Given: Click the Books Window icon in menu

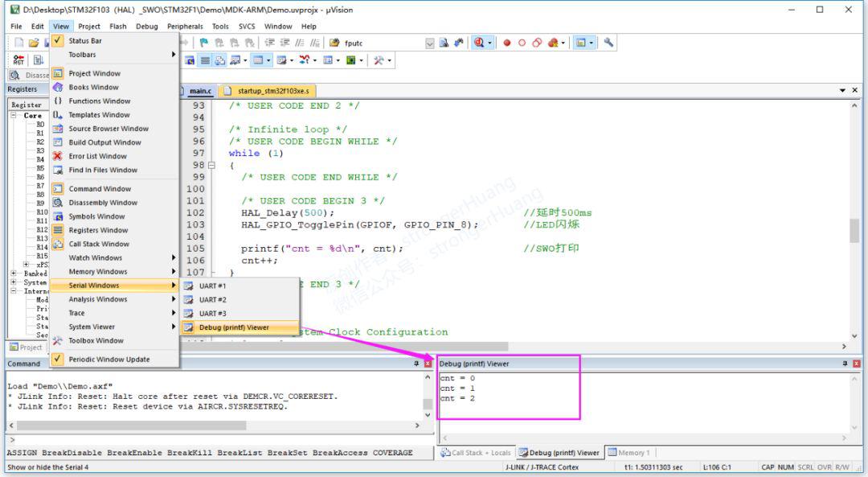Looking at the screenshot, I should 58,87.
